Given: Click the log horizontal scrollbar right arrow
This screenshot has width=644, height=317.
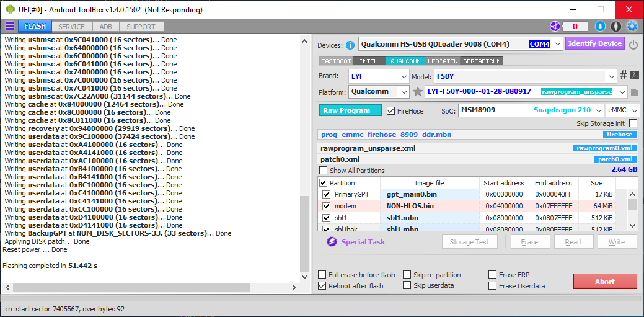Looking at the screenshot, I should tap(294, 287).
